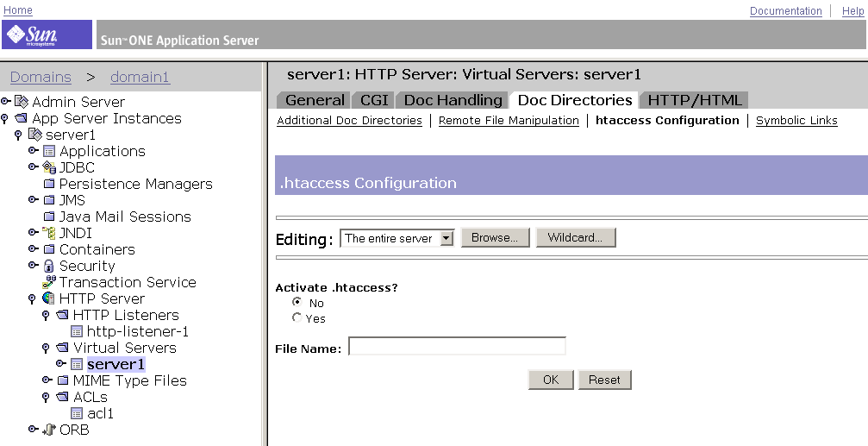The image size is (868, 446).
Task: Expand the Admin Server node
Action: [5, 101]
